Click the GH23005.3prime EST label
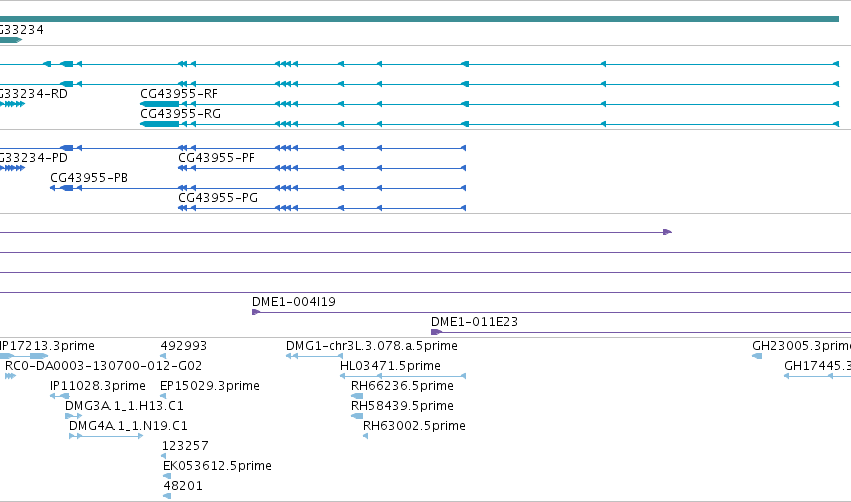Image resolution: width=851 pixels, height=502 pixels. tap(801, 346)
